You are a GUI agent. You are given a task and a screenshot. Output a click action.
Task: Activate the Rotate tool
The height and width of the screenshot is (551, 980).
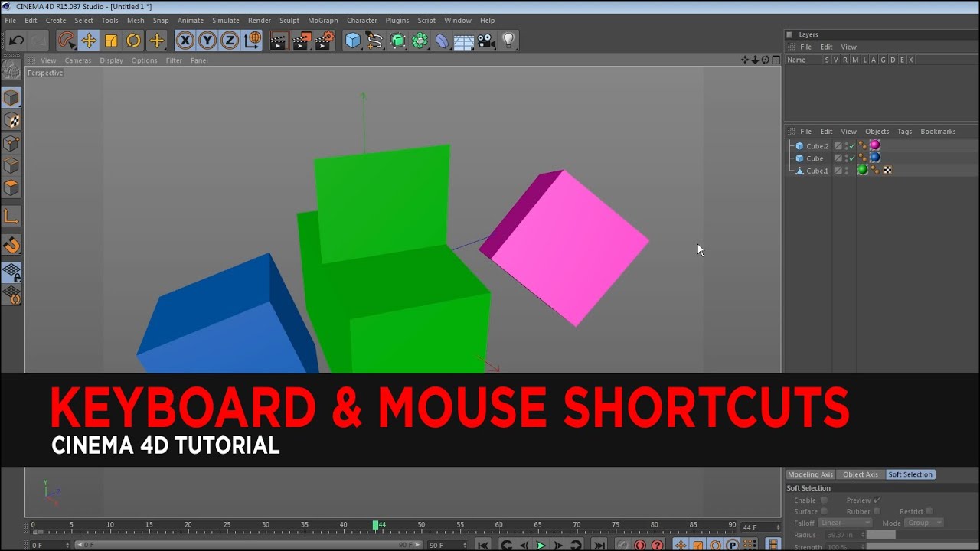[134, 41]
